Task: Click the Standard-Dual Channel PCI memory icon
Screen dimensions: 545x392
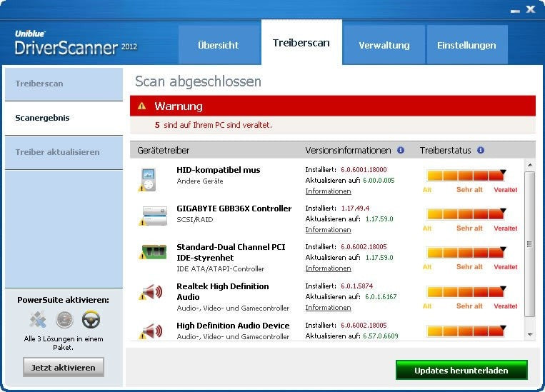Action: point(153,252)
